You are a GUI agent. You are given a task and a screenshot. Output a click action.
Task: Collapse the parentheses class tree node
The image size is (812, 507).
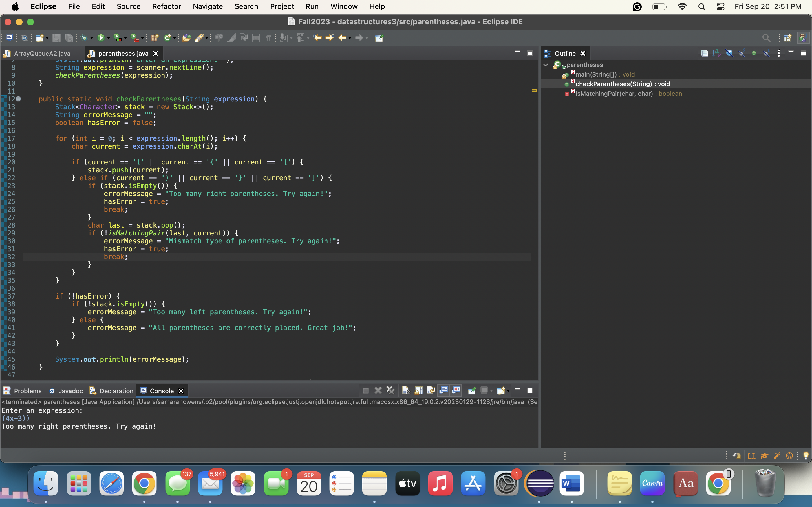click(546, 65)
